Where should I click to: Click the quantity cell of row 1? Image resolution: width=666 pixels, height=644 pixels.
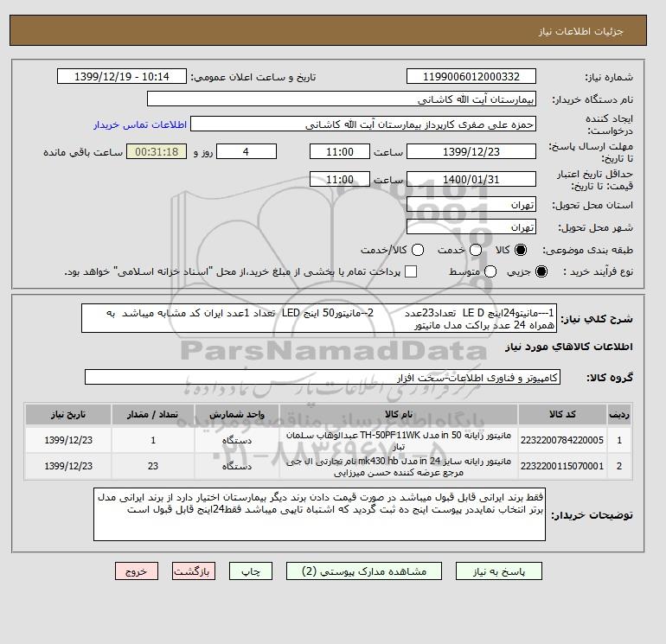(x=153, y=440)
